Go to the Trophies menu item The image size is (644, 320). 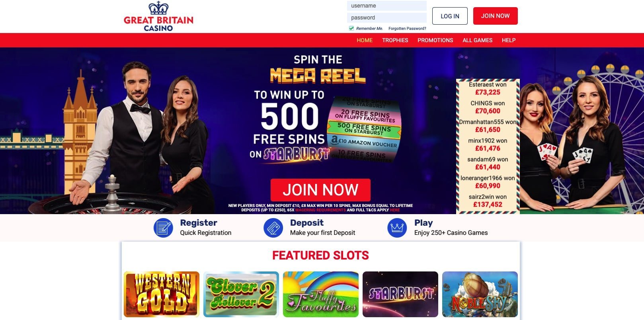point(395,40)
